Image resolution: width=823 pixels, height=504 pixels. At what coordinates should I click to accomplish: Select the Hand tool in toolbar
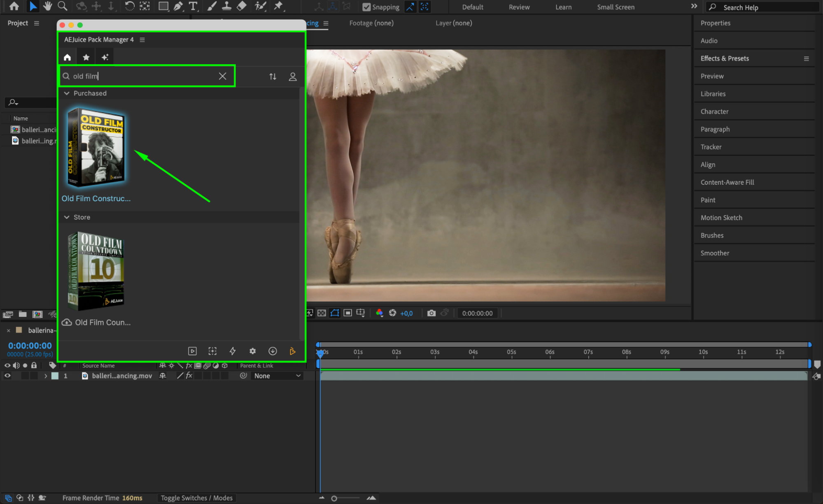click(47, 6)
